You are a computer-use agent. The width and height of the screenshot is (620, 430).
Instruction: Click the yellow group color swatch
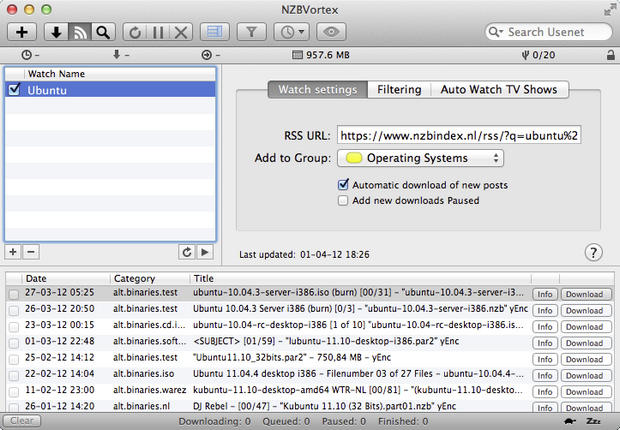click(354, 158)
